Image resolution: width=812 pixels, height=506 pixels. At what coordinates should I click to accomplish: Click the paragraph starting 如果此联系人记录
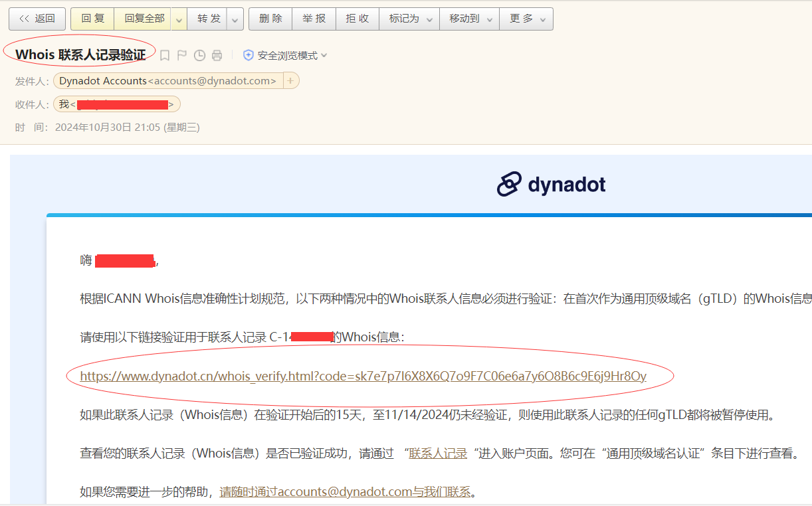427,415
